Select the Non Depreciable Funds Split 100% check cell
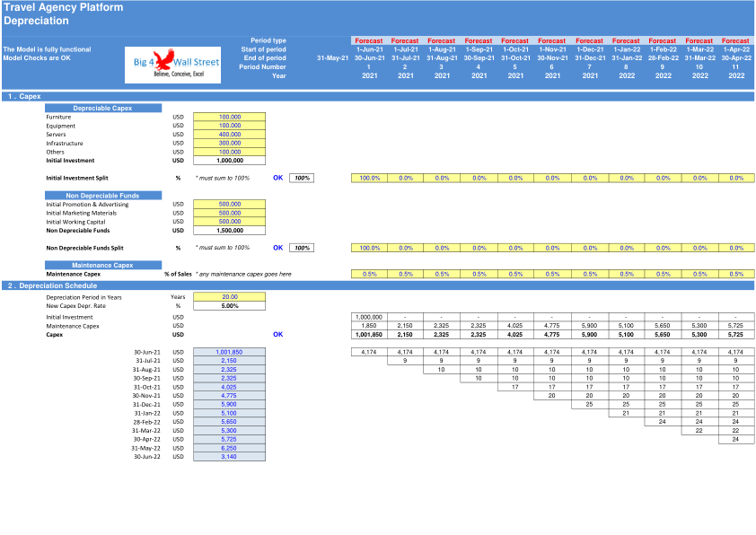Image resolution: width=756 pixels, height=535 pixels. point(302,248)
